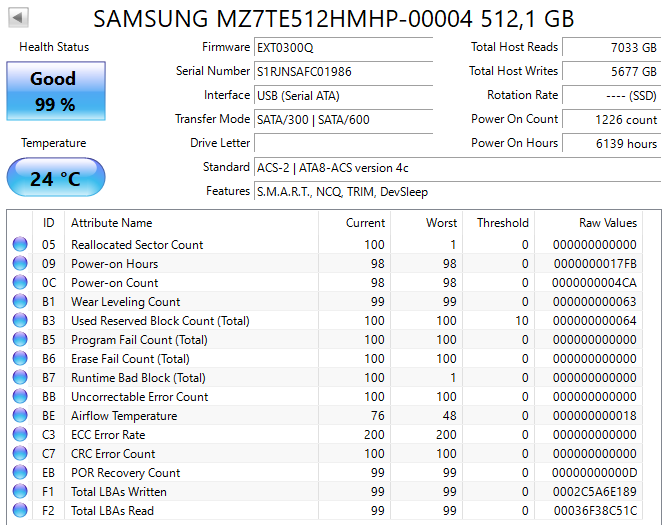
Task: Click status orb beside ECC Error Rate
Action: click(20, 435)
